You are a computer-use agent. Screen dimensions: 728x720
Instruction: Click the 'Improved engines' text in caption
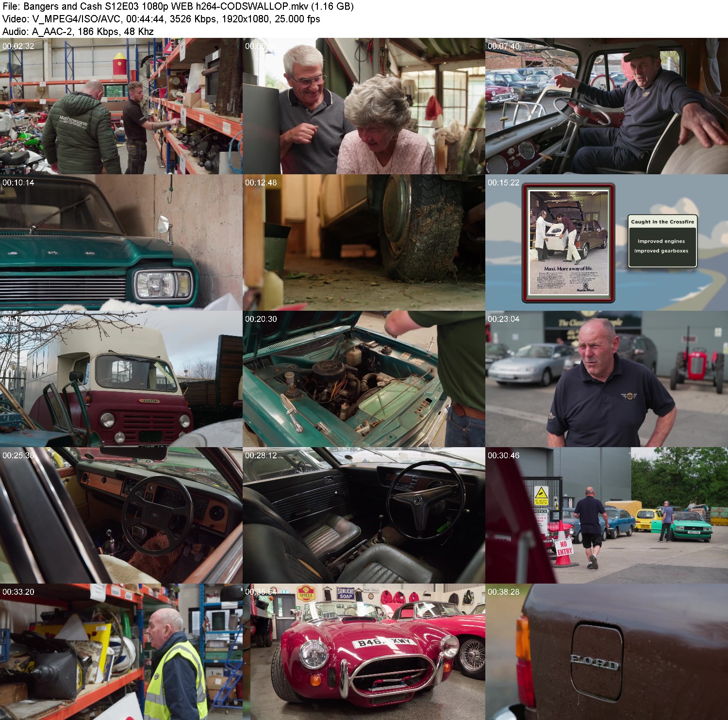tap(661, 241)
